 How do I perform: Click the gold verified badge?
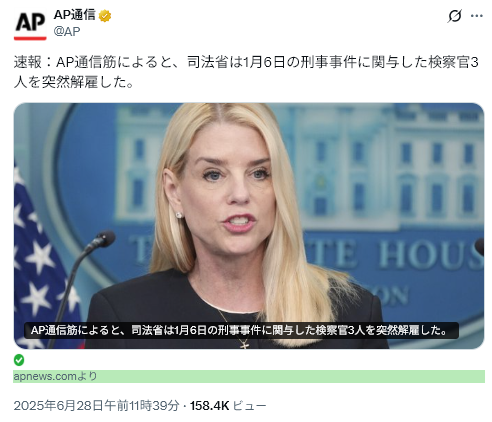point(105,16)
